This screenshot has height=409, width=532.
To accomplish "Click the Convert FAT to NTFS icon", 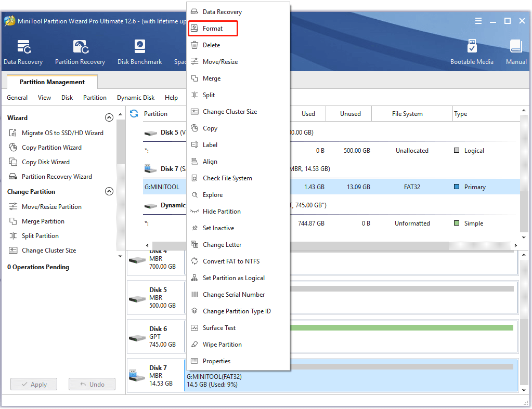I will pos(194,261).
